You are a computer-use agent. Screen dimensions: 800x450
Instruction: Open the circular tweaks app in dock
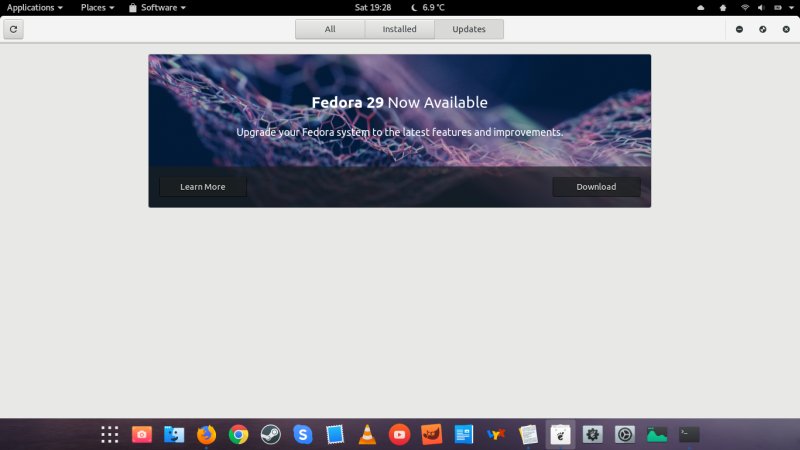coord(624,435)
